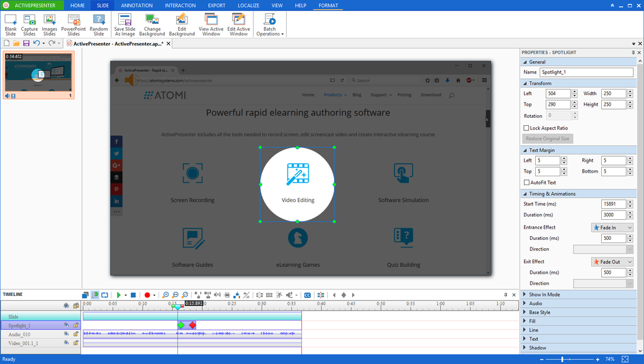Click Restore Original Size button
This screenshot has width=644, height=364.
548,139
